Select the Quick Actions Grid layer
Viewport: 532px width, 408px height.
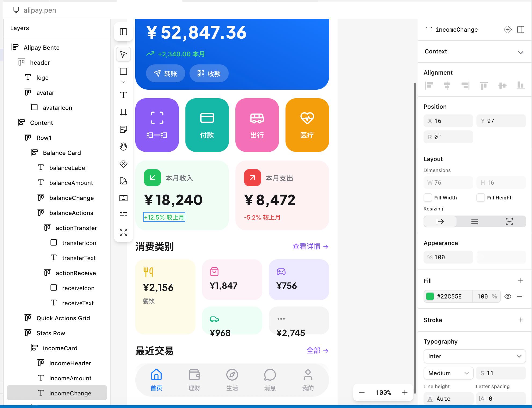point(63,318)
